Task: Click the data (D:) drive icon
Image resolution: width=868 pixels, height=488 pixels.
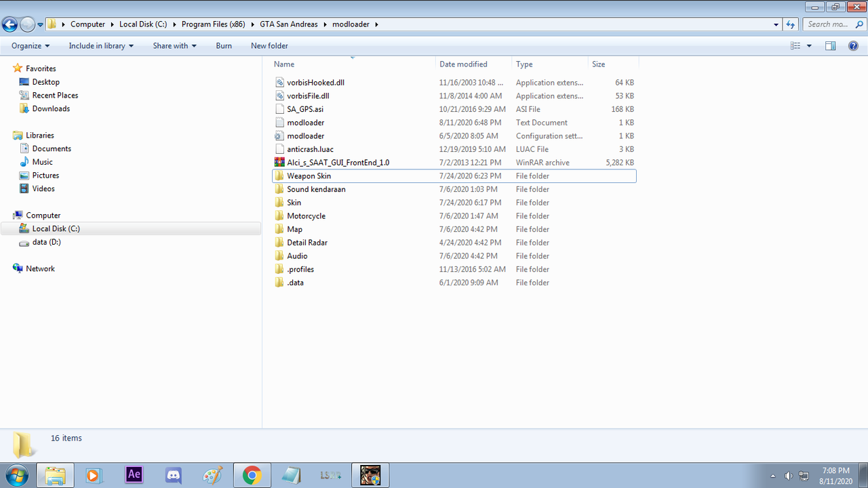Action: click(x=24, y=243)
